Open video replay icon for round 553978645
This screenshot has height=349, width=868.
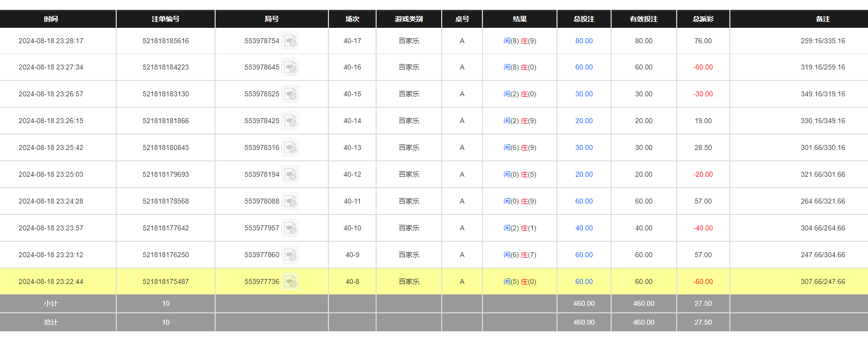[290, 68]
